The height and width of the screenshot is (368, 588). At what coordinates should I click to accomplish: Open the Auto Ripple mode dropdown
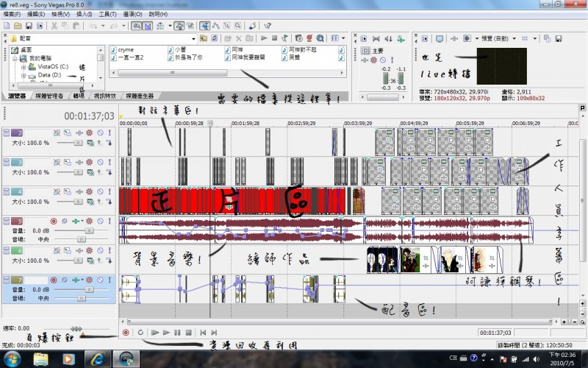click(x=170, y=26)
